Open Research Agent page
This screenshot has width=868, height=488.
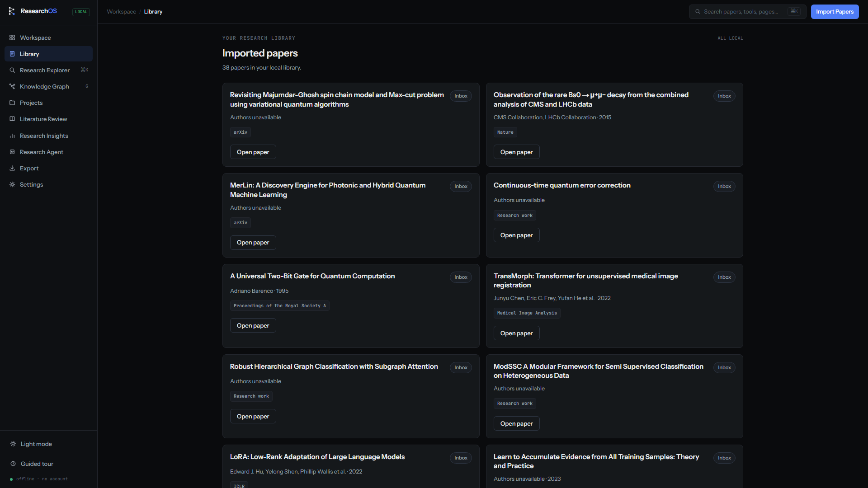(x=48, y=152)
